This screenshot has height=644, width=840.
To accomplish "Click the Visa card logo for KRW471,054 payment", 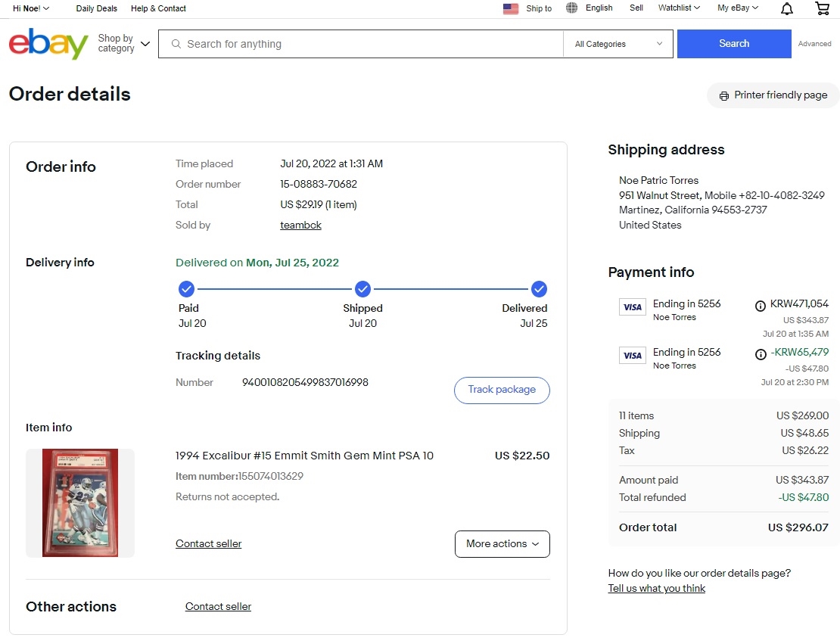I will tap(632, 307).
